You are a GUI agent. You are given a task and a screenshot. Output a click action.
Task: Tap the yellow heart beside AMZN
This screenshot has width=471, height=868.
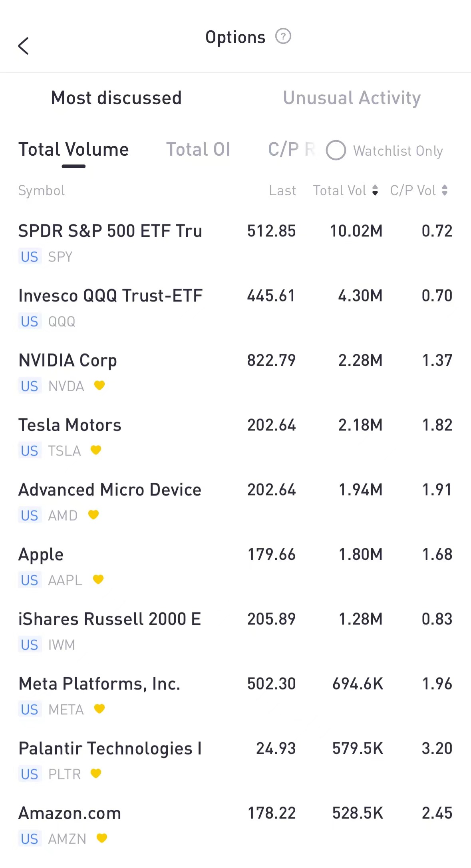tap(102, 838)
